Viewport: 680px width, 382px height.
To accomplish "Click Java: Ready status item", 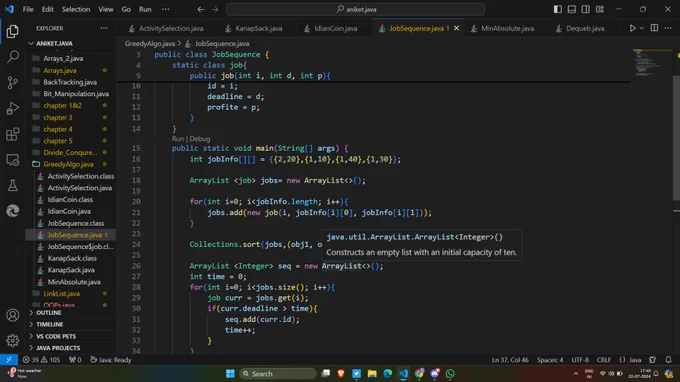I will [111, 359].
